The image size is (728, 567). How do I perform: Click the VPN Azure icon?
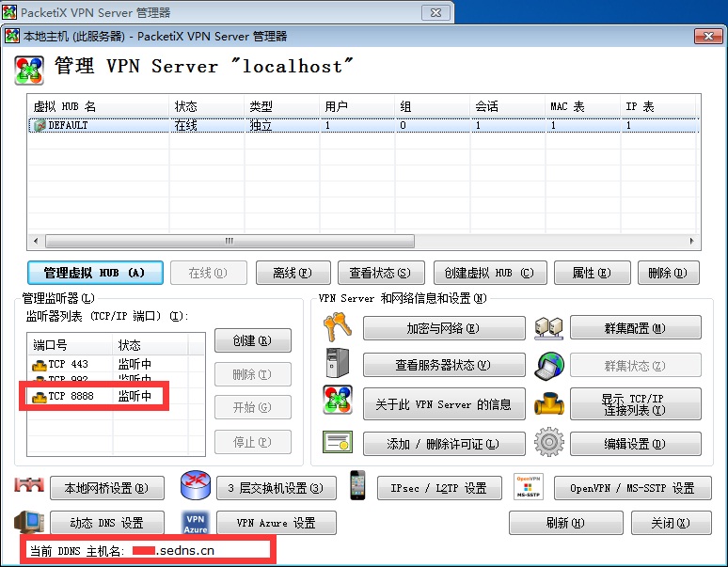pyautogui.click(x=196, y=523)
